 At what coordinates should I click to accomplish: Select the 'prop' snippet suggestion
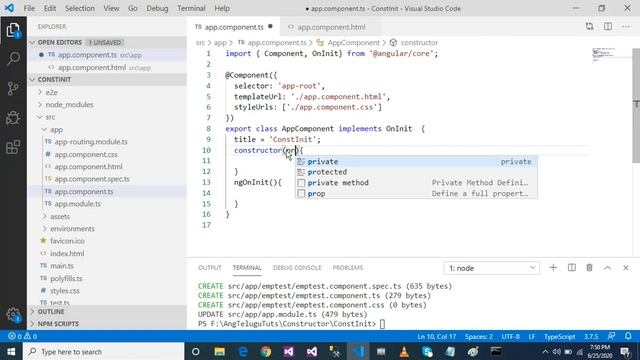click(416, 193)
